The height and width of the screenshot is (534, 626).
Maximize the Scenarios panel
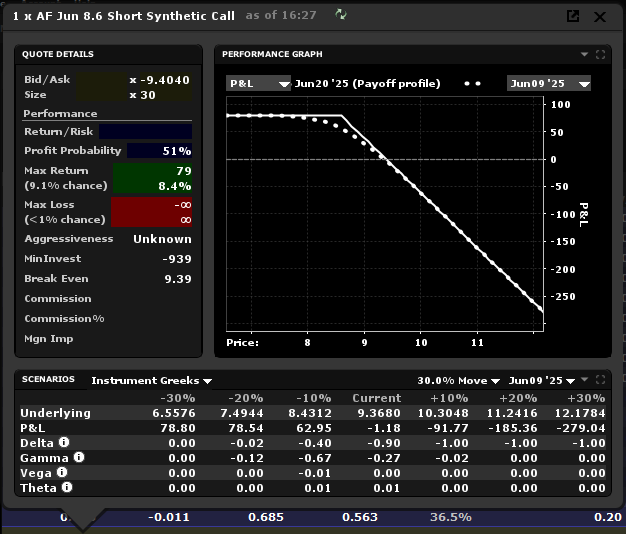point(600,380)
